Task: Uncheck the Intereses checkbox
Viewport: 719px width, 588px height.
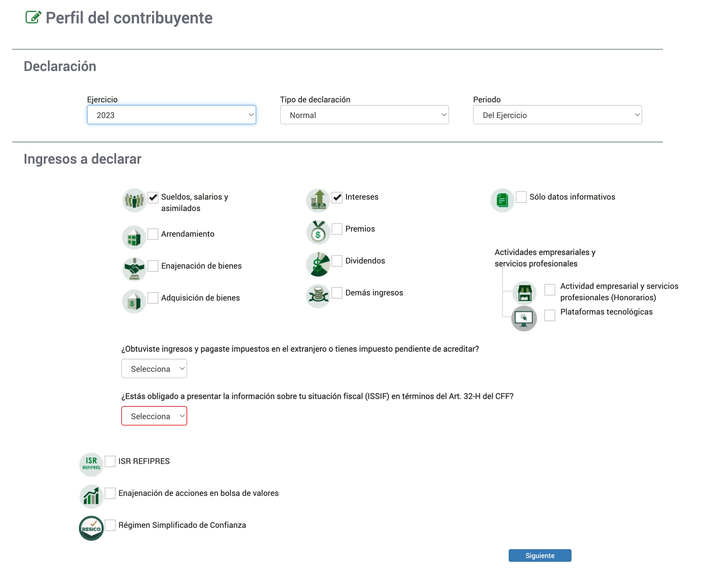Action: 337,197
